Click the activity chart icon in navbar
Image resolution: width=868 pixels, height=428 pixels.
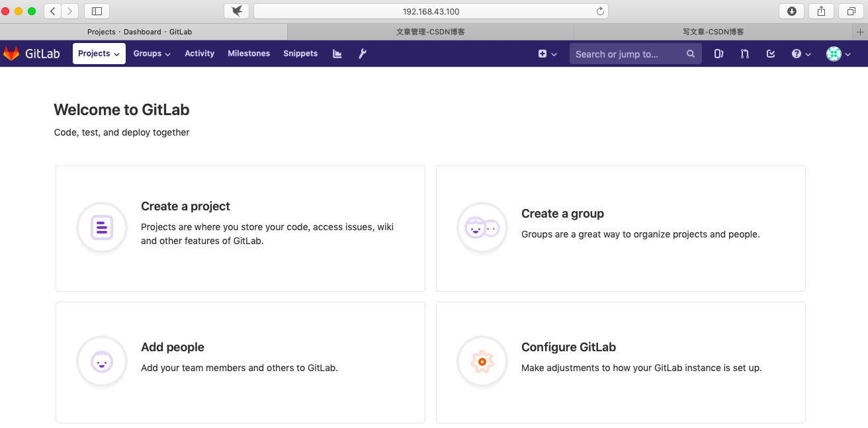pos(337,54)
